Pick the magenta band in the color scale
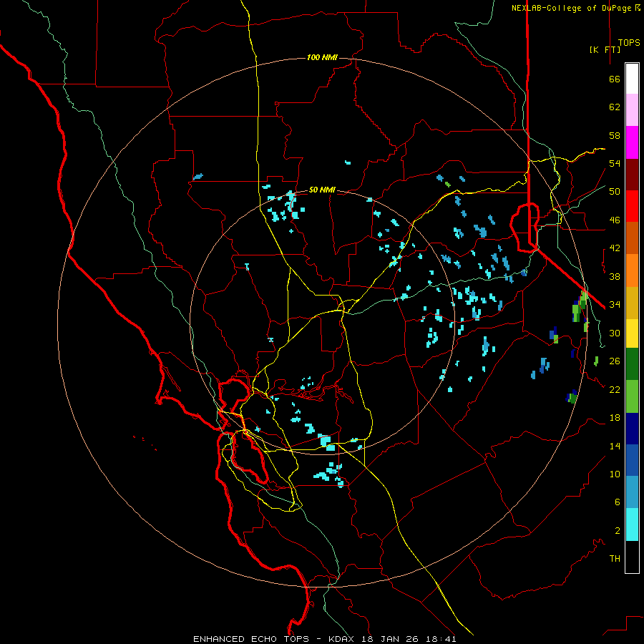 (632, 142)
